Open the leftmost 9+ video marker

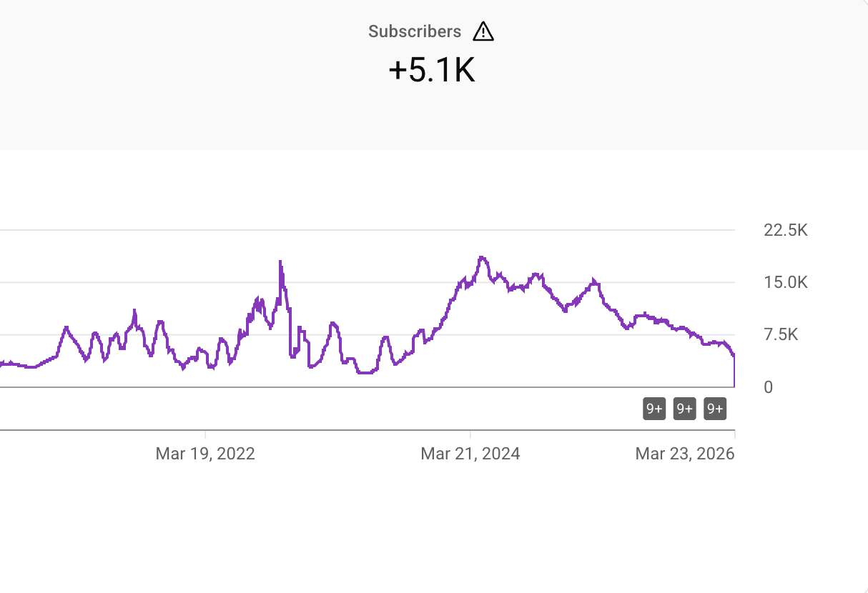[654, 409]
